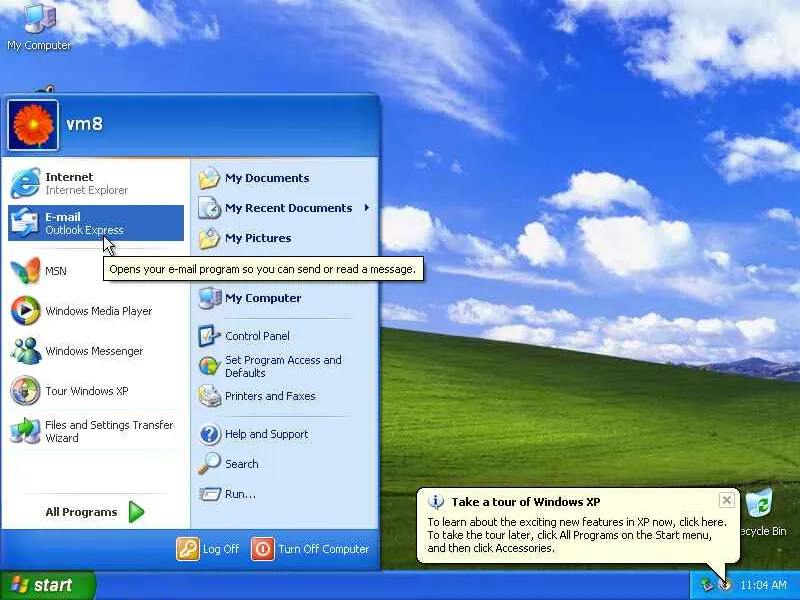Image resolution: width=800 pixels, height=600 pixels.
Task: Select the Search label text
Action: coord(242,464)
